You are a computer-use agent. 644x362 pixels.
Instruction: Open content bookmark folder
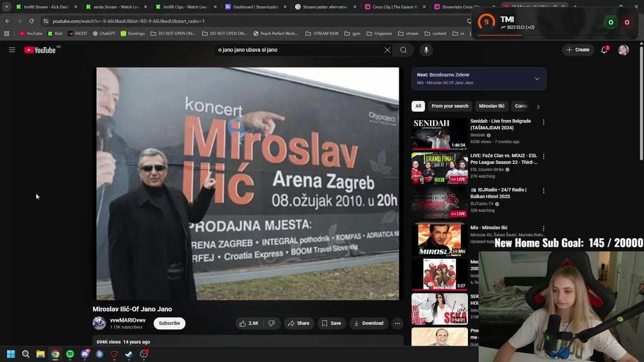coord(435,34)
